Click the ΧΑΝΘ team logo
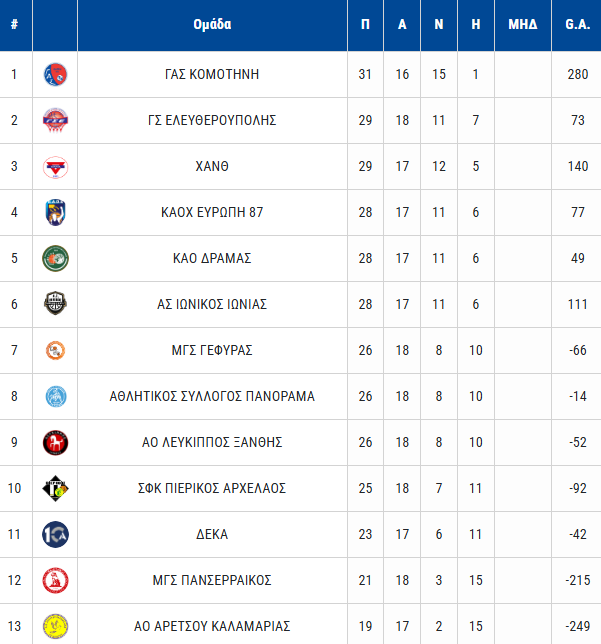 55,166
